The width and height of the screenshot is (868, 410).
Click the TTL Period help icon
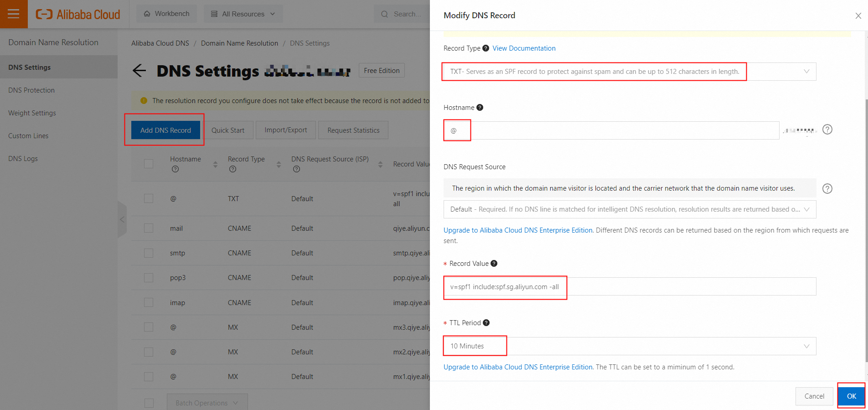(486, 323)
